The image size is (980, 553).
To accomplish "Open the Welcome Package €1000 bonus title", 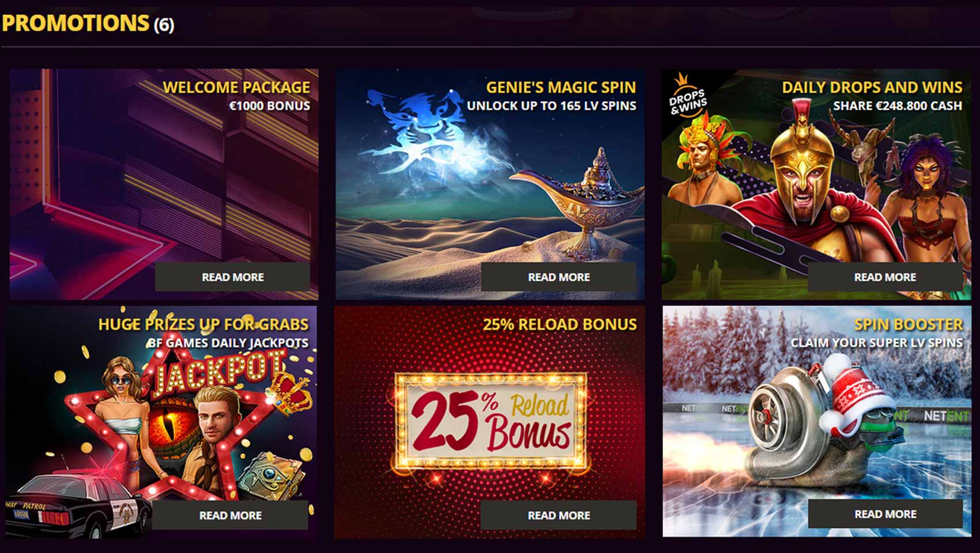I will pyautogui.click(x=236, y=96).
